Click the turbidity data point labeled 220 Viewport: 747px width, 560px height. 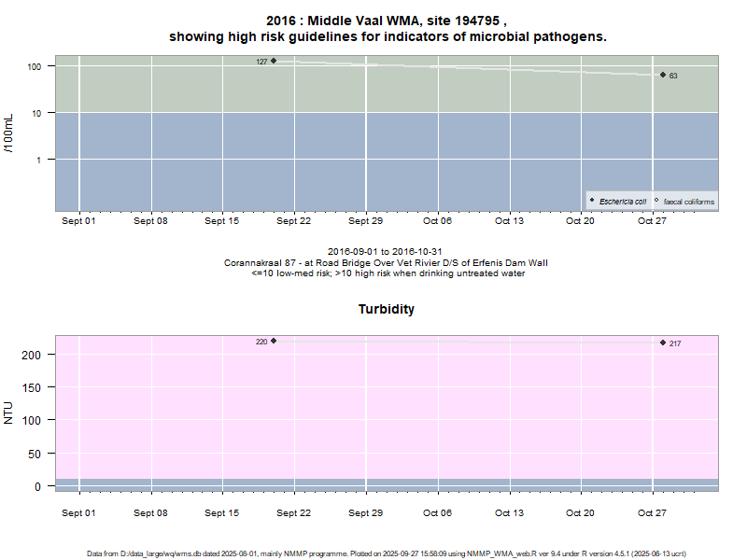coord(274,341)
